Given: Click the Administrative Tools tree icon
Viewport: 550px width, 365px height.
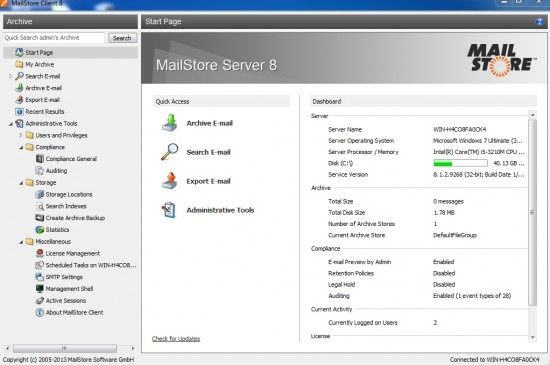Looking at the screenshot, I should [x=19, y=123].
